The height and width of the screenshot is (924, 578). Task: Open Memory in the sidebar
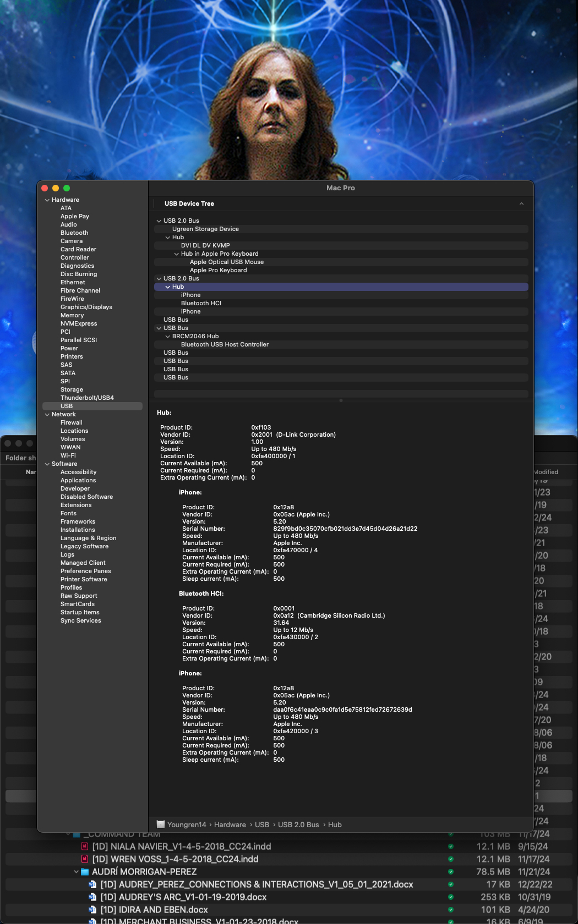point(72,315)
